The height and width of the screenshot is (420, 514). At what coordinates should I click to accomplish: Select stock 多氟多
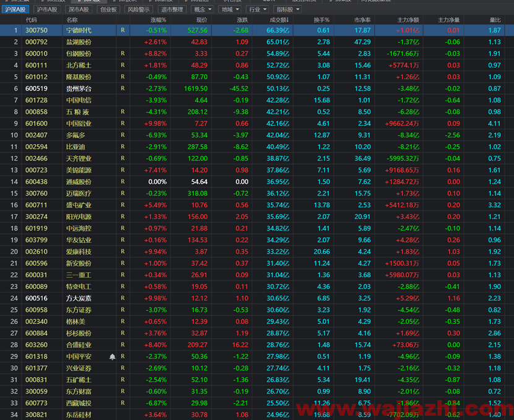coord(75,135)
